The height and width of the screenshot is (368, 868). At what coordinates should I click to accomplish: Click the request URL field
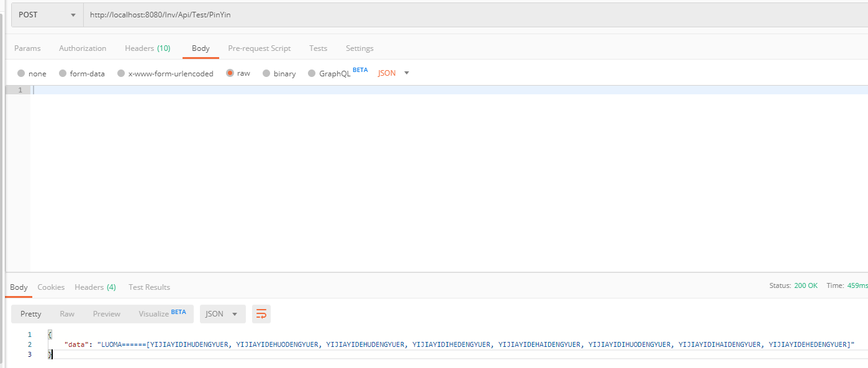click(476, 15)
